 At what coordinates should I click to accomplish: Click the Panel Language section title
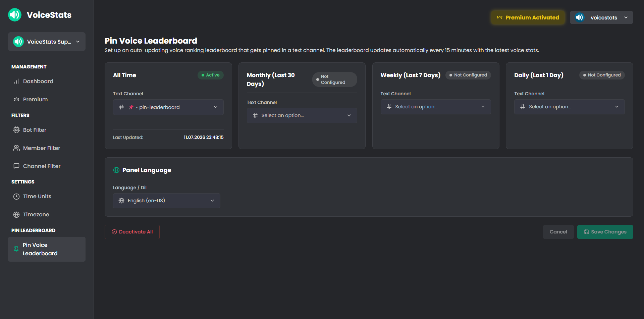tap(147, 170)
